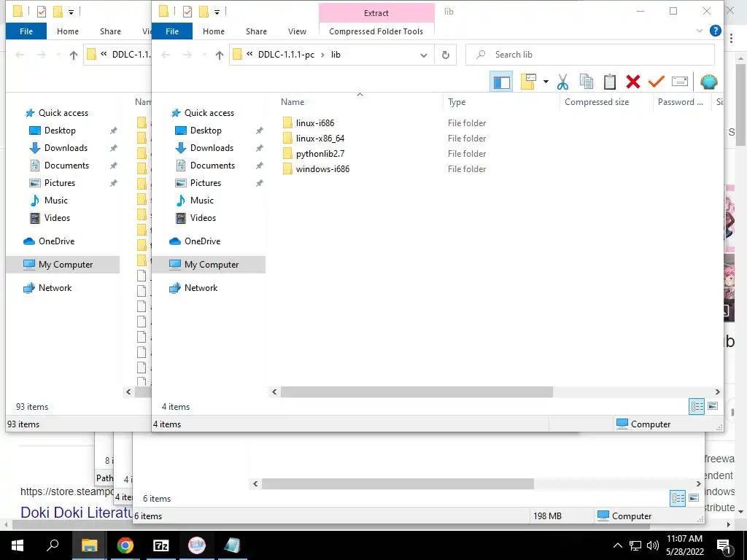Switch to View tab in lib window
Viewport: 747px width, 560px height.
(x=298, y=31)
